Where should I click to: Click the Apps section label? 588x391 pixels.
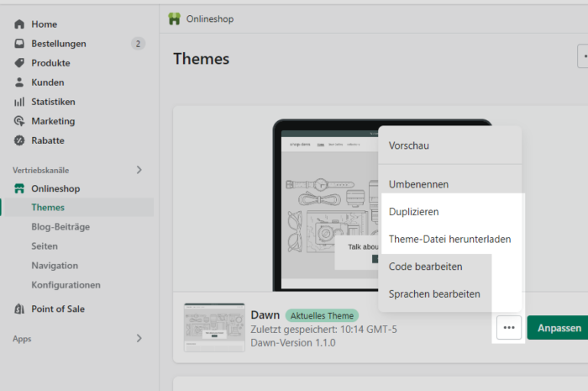click(22, 339)
